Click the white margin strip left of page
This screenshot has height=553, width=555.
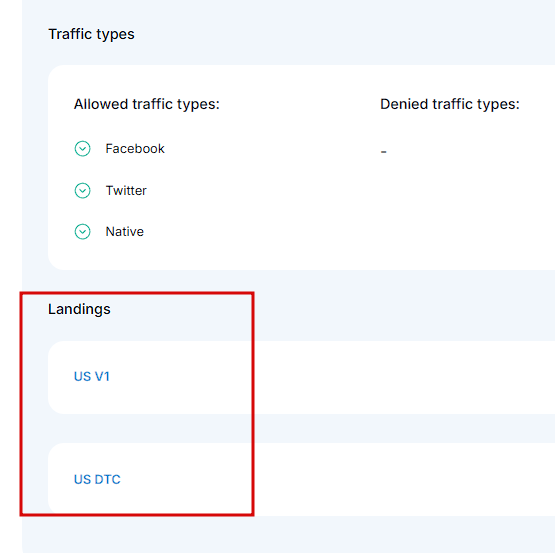(x=11, y=276)
